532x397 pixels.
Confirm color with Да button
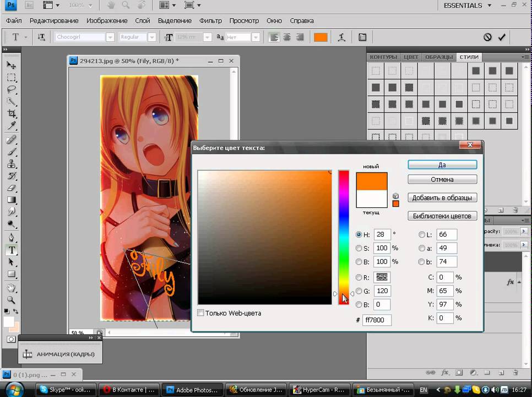(442, 165)
